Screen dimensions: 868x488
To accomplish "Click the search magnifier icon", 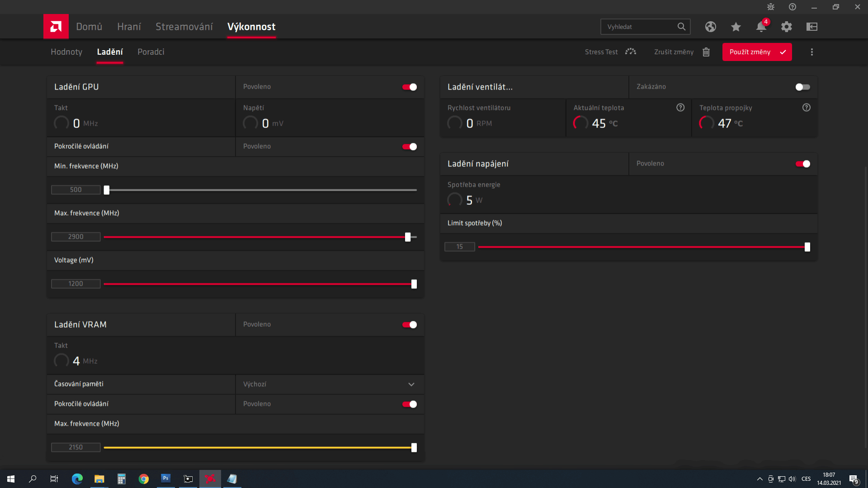I will click(681, 27).
